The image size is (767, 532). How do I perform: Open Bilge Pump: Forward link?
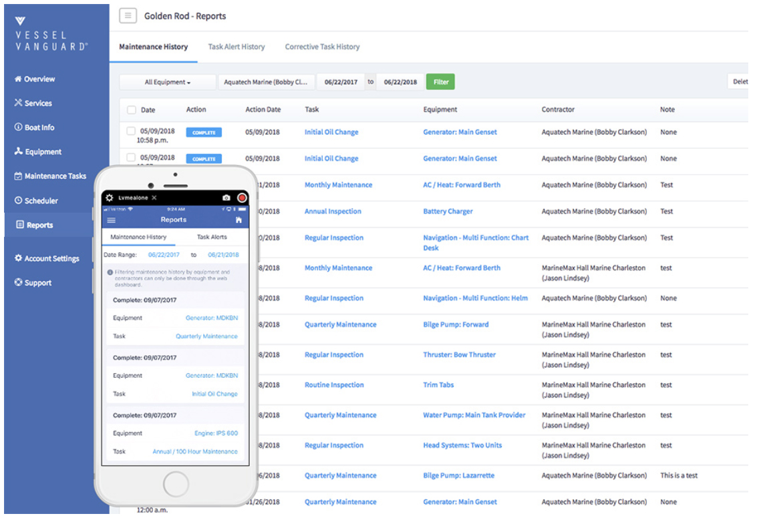pos(456,324)
